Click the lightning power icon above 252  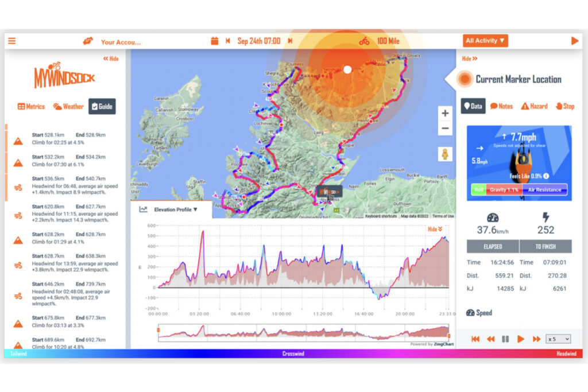[x=546, y=217]
